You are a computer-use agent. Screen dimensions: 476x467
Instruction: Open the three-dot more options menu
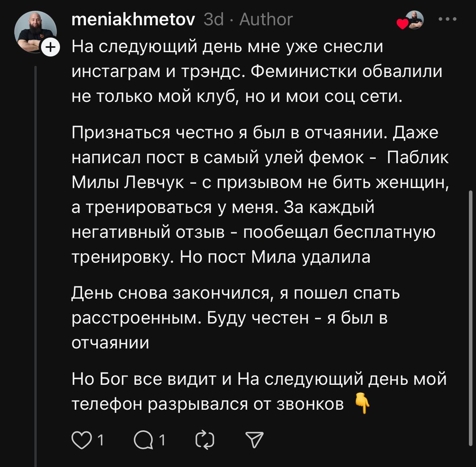pos(448,19)
